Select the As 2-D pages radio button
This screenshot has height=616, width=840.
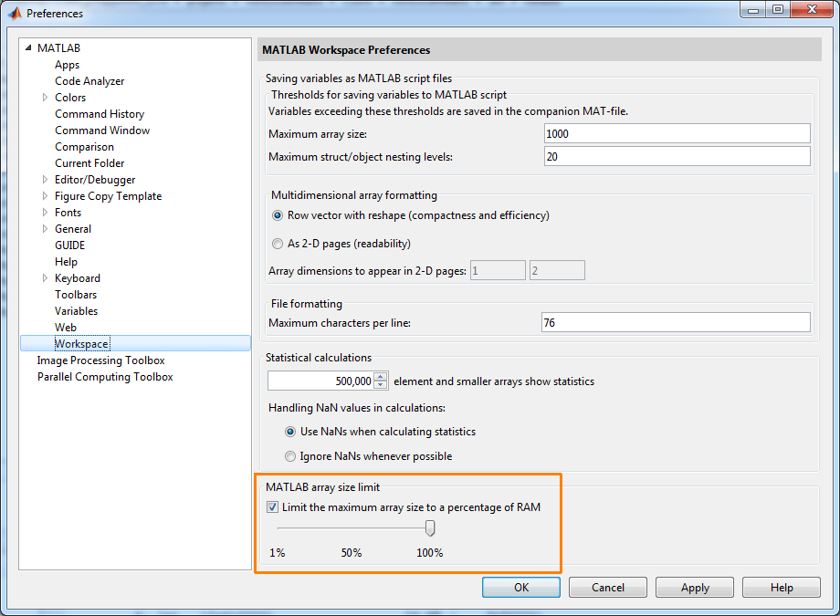pyautogui.click(x=277, y=244)
